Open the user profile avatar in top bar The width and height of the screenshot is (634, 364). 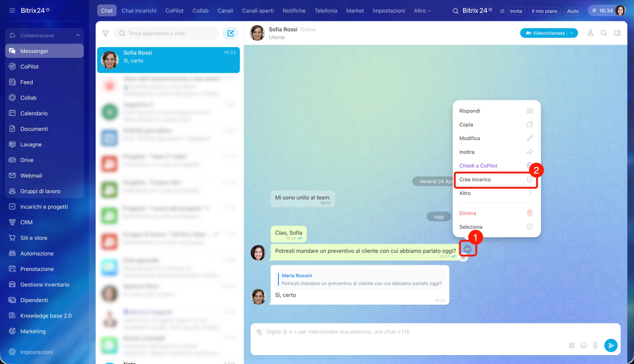[x=620, y=10]
